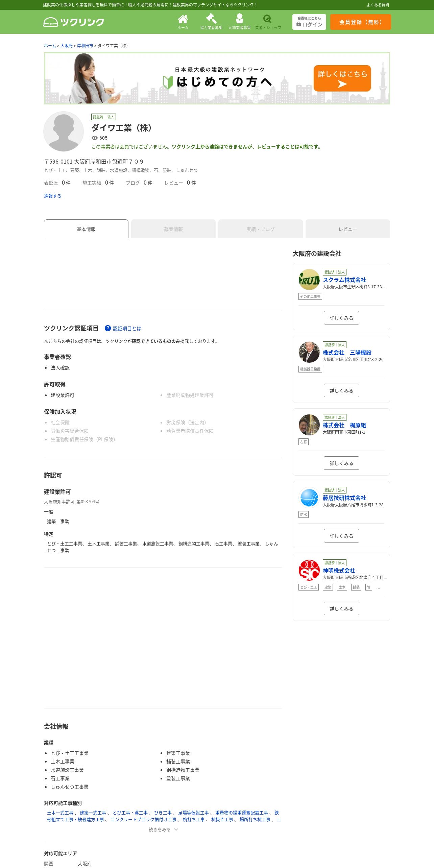Image resolution: width=434 pixels, height=868 pixels.
Task: Click 藤居技研株式会社 name link
Action: point(344,498)
